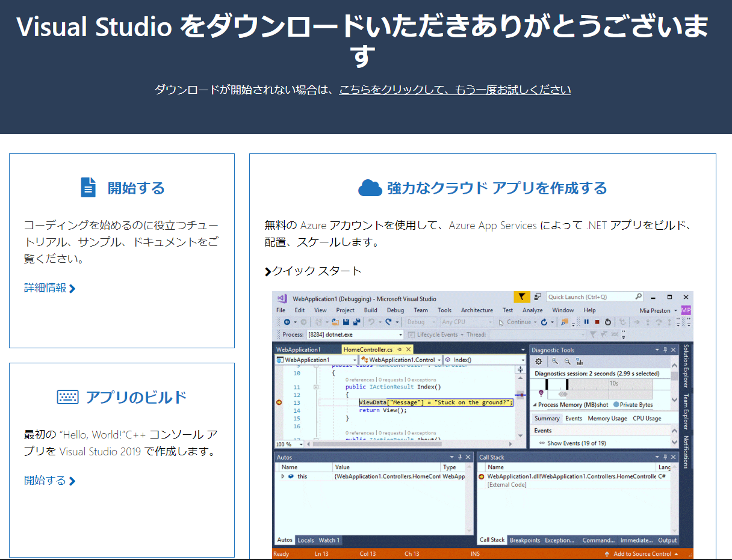Screen dimensions: 732x560
Task: Click the cloud icon beside the cloud app heading
Action: 370,188
